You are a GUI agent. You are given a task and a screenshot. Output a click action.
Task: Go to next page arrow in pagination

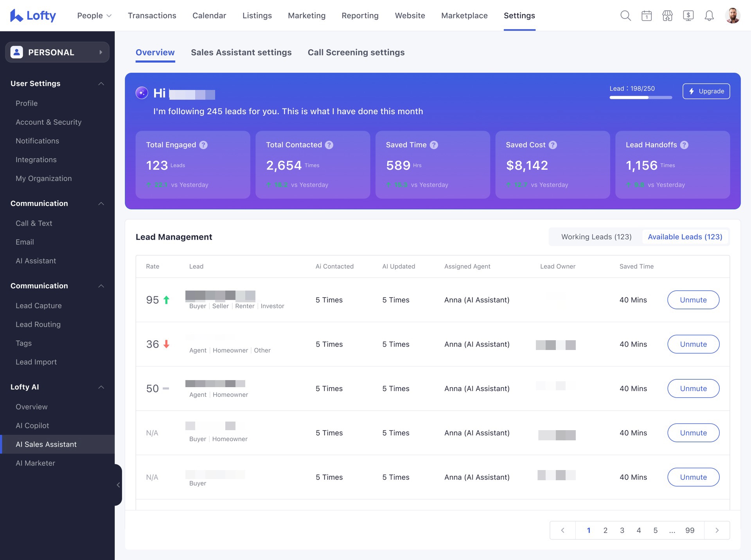click(x=717, y=530)
